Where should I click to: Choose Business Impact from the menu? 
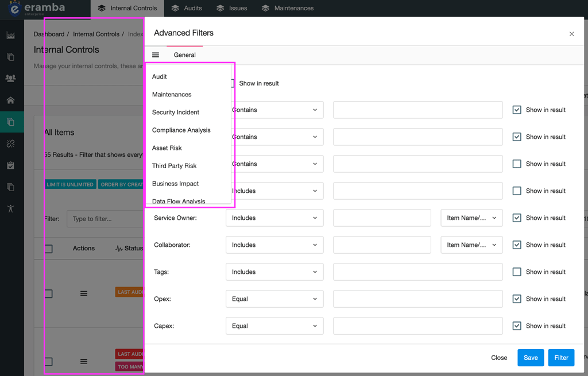click(x=176, y=184)
